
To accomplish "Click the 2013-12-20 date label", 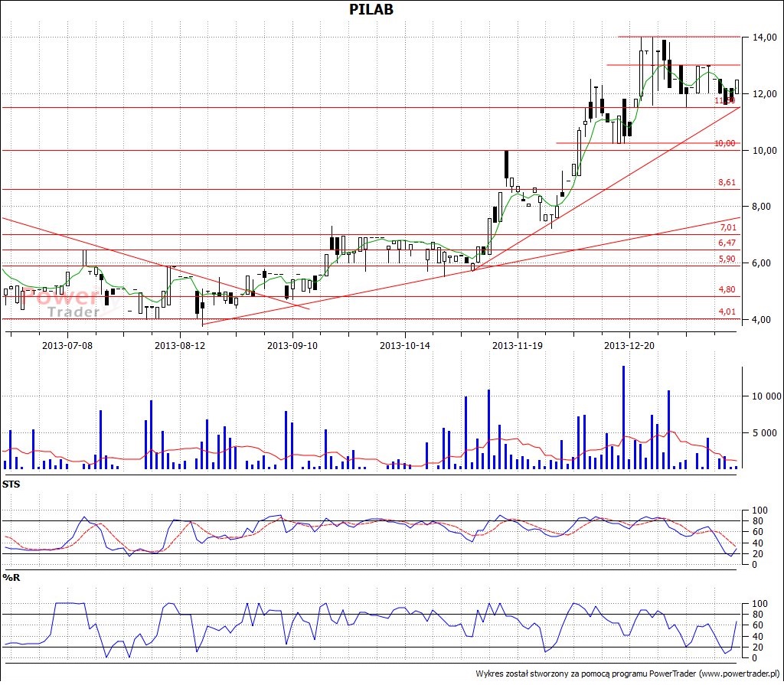I will [x=629, y=345].
